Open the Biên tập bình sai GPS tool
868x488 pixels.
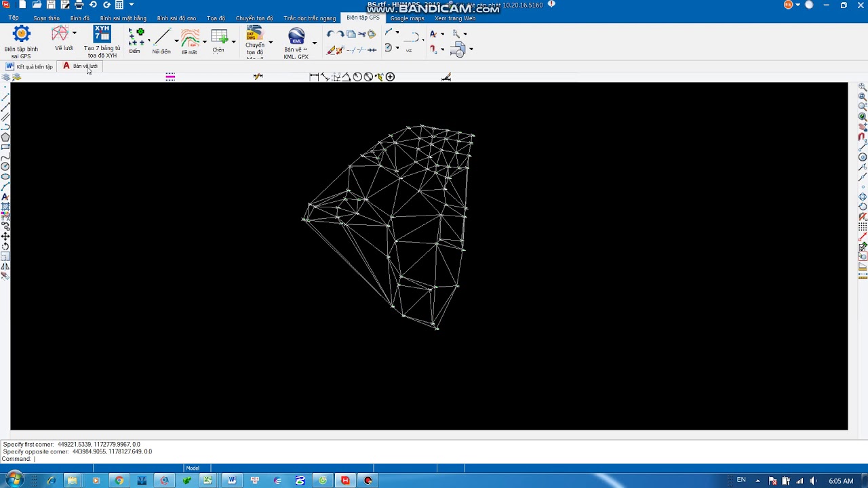pos(21,42)
